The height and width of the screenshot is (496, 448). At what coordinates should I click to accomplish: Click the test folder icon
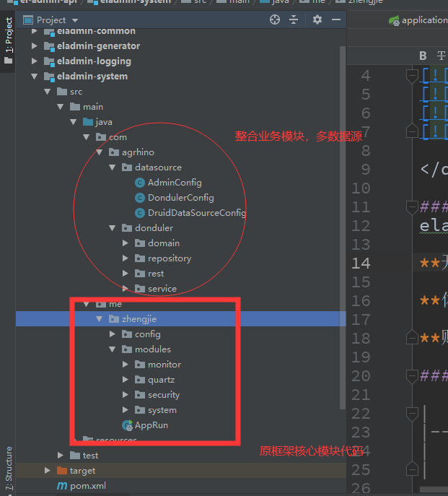75,456
